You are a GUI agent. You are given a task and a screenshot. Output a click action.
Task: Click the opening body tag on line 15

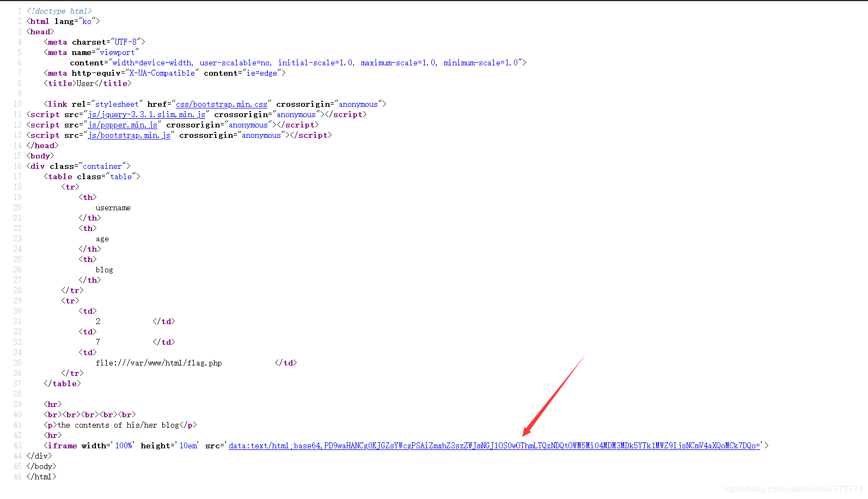(40, 156)
